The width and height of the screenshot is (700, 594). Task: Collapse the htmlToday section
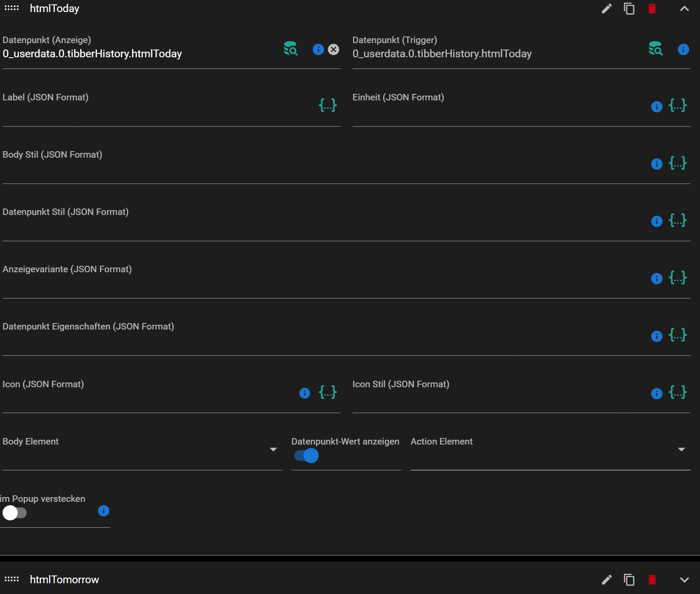point(685,9)
